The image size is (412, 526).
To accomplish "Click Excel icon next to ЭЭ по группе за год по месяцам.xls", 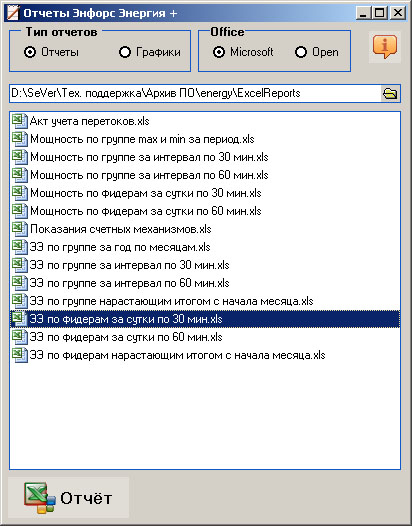I will [20, 247].
